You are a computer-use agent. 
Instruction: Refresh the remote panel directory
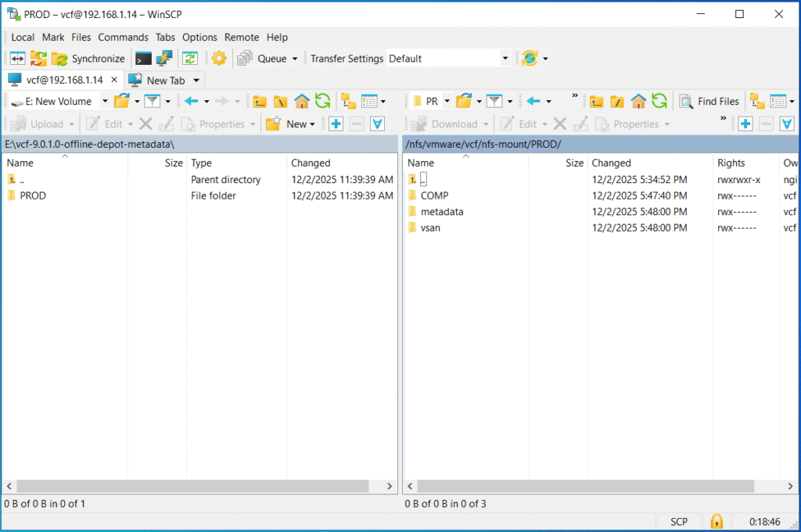(659, 101)
